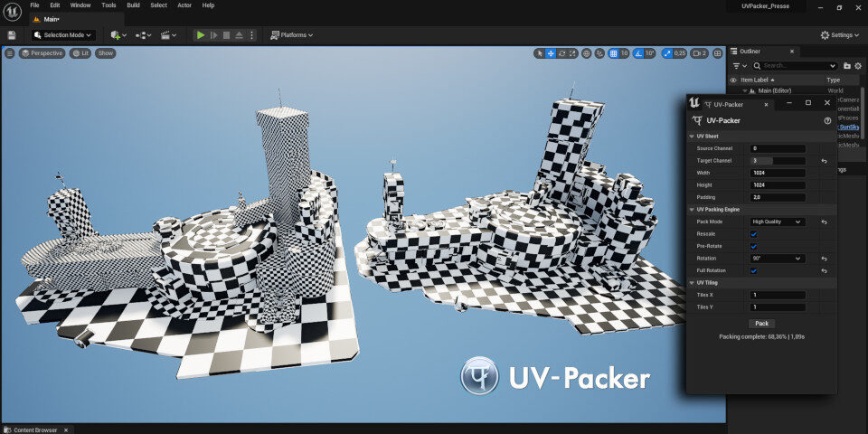Toggle scale snapping icon
868x434 pixels.
(x=666, y=53)
